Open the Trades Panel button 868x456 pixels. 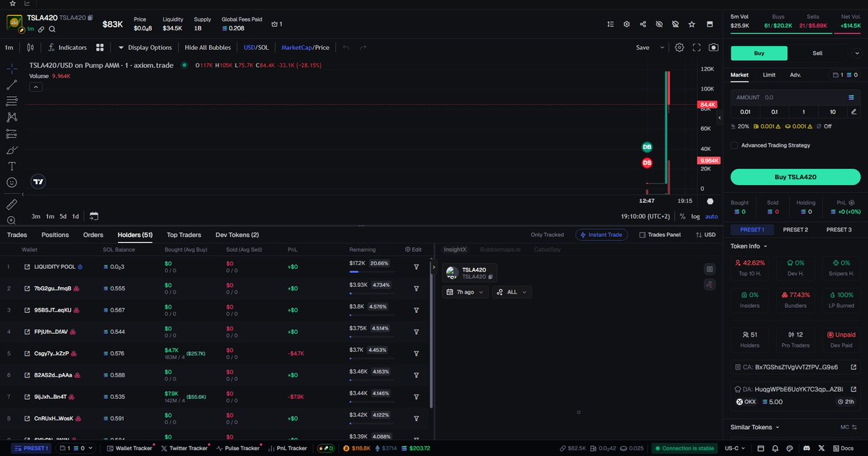coord(660,235)
